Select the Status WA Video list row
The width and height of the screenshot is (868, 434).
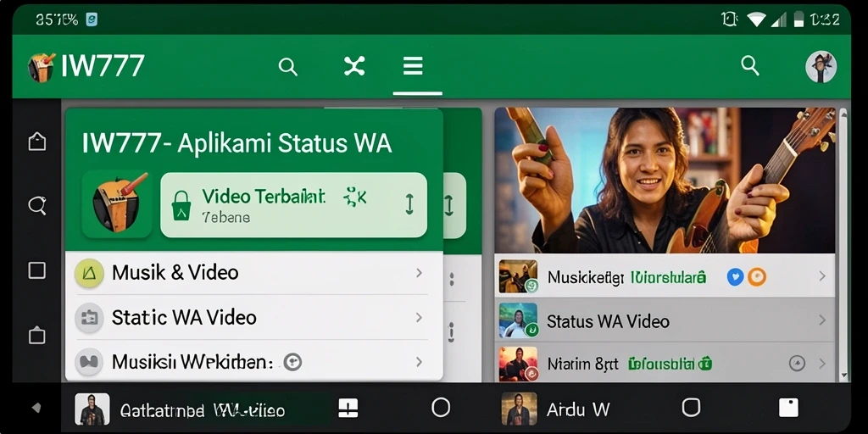point(665,320)
